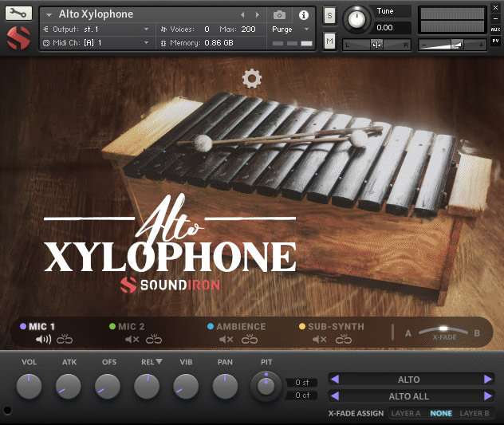The height and width of the screenshot is (425, 504).
Task: Assign X-FADE to LAYER B
Action: tap(474, 413)
